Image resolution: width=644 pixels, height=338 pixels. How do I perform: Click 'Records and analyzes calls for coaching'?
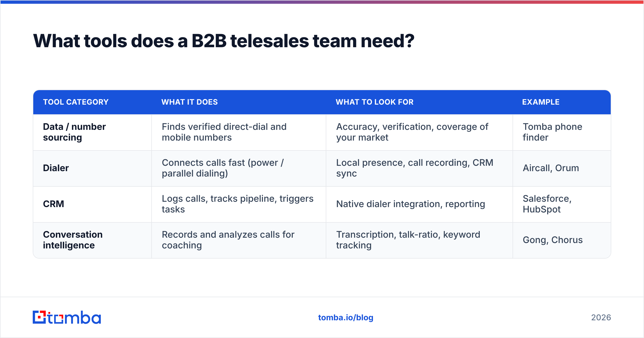(x=239, y=240)
